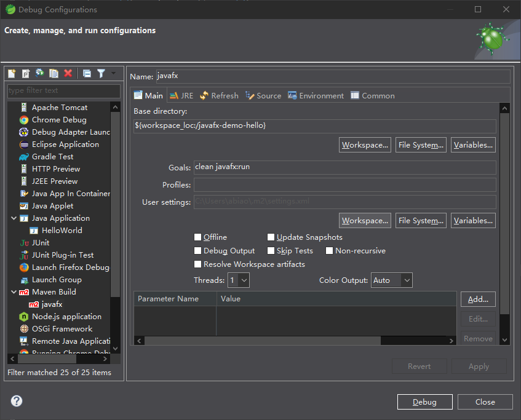Viewport: 521px width, 420px height.
Task: Click Variables button under User settings
Action: (x=473, y=221)
